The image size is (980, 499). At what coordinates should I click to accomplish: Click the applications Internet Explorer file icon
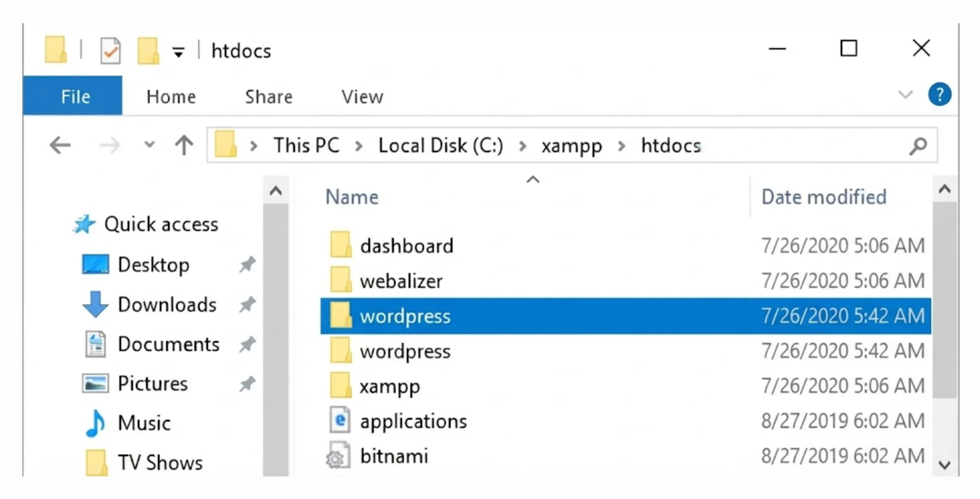tap(340, 420)
